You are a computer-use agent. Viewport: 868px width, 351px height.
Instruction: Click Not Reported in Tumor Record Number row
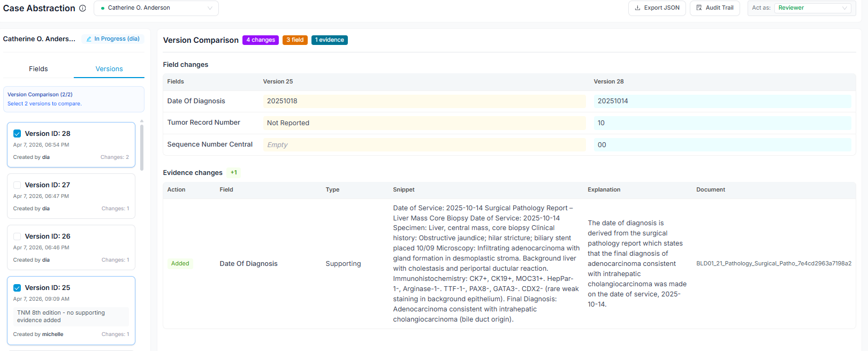(x=424, y=123)
